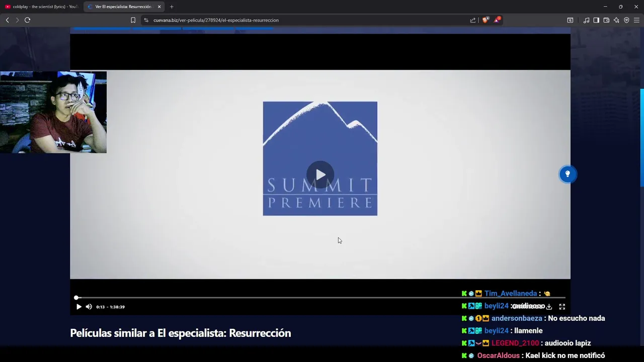Click the Kick badge beside Tim_Avellaneda
This screenshot has height=362, width=644.
click(464, 294)
